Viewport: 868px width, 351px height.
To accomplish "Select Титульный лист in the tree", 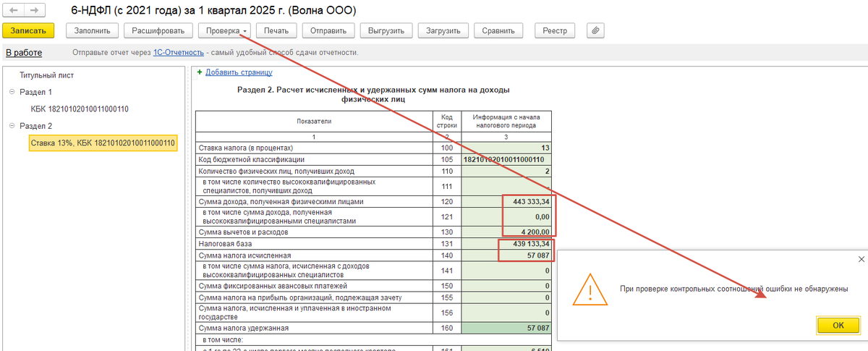I will point(46,75).
